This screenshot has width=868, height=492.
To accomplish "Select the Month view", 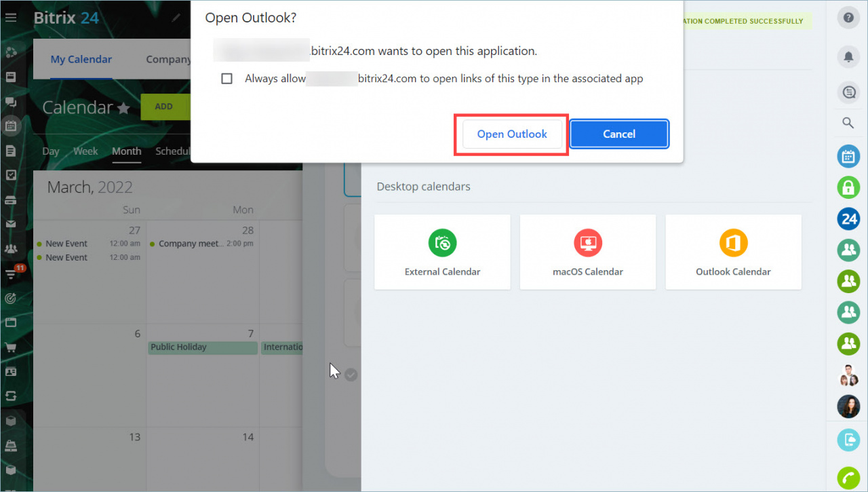I will click(x=127, y=151).
